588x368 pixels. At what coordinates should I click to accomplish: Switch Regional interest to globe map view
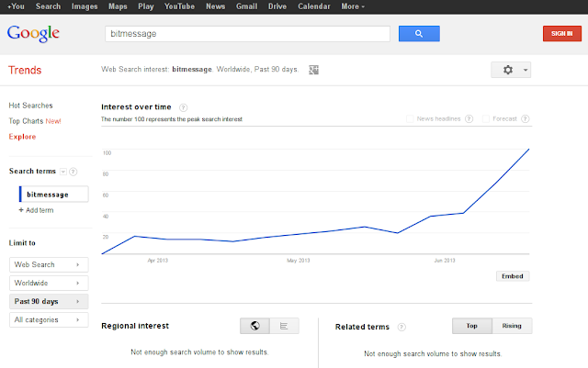[255, 326]
